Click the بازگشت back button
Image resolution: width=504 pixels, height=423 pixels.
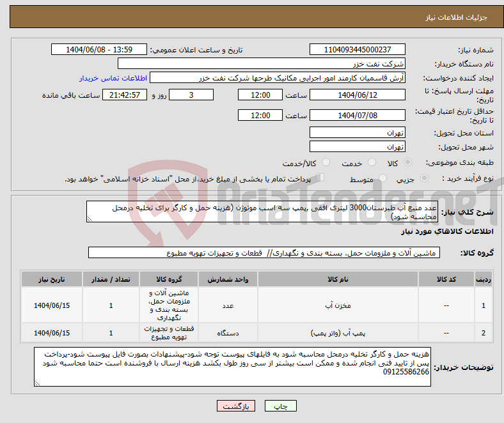tap(236, 406)
